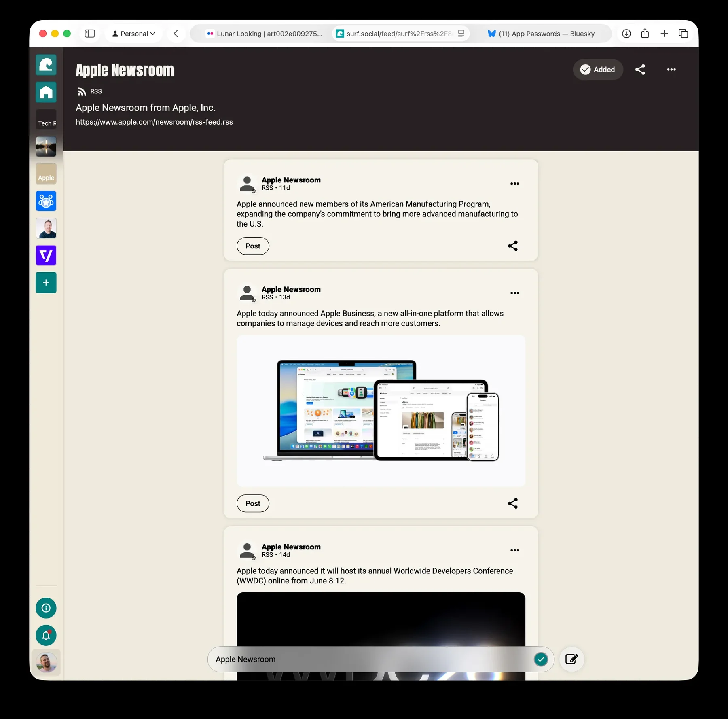The height and width of the screenshot is (719, 728).
Task: Switch to App Passwords — Bluesky tab
Action: (x=541, y=34)
